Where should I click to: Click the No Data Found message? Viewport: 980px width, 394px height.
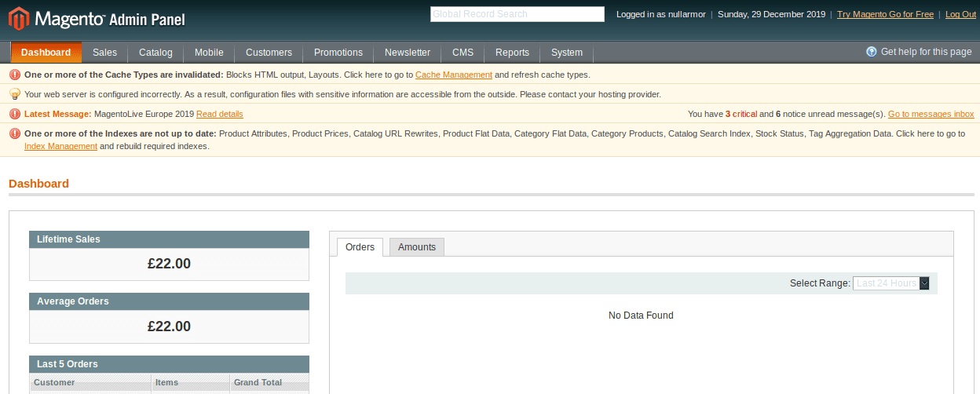[x=641, y=316]
